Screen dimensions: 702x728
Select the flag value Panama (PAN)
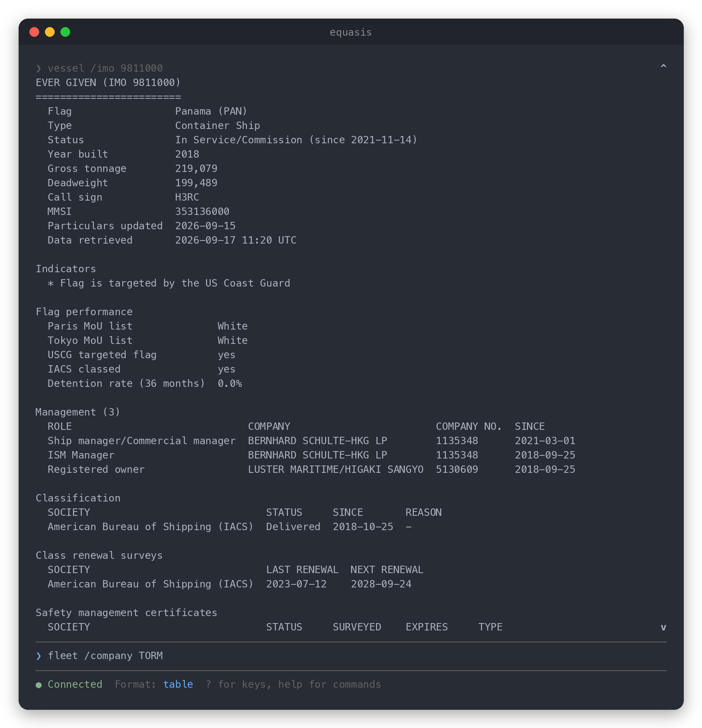211,111
